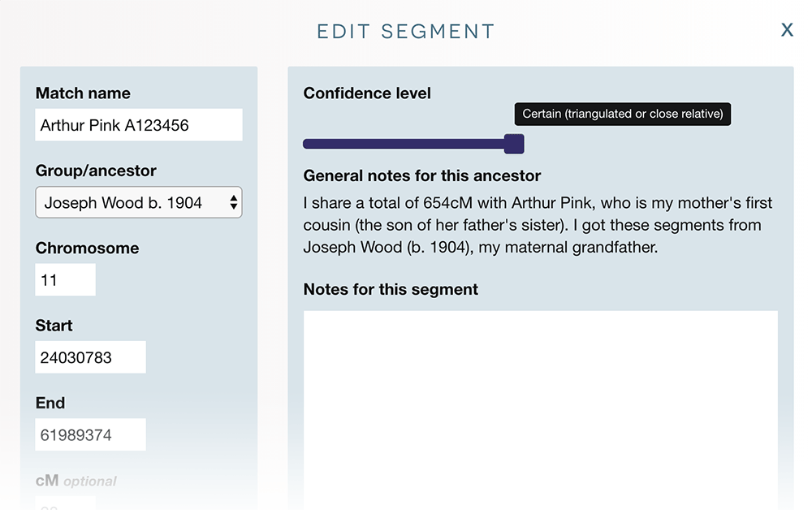Select the End position field
Viewport: 812px width, 510px height.
tap(90, 434)
